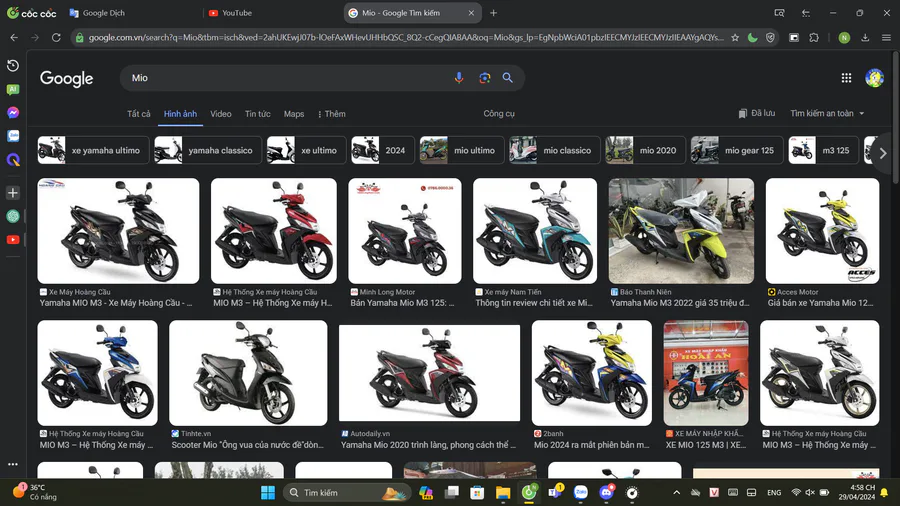Select the xe yamaha ultimo chip
Viewport: 900px width, 506px height.
[x=93, y=150]
